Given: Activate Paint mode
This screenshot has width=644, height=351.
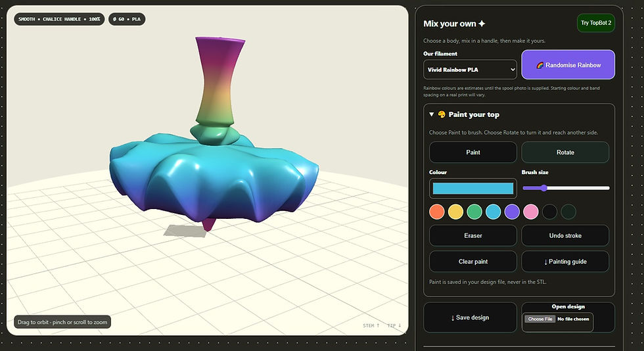Looking at the screenshot, I should [472, 152].
